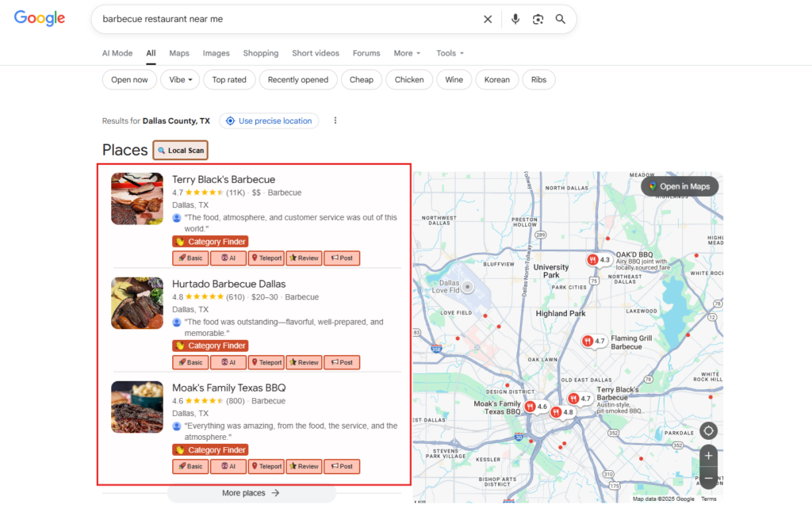Click the map's locate-me crosshair icon

point(708,431)
